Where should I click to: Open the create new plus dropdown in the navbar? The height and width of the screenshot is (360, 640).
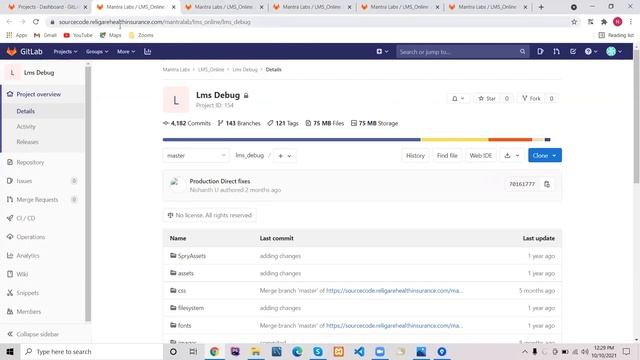382,51
